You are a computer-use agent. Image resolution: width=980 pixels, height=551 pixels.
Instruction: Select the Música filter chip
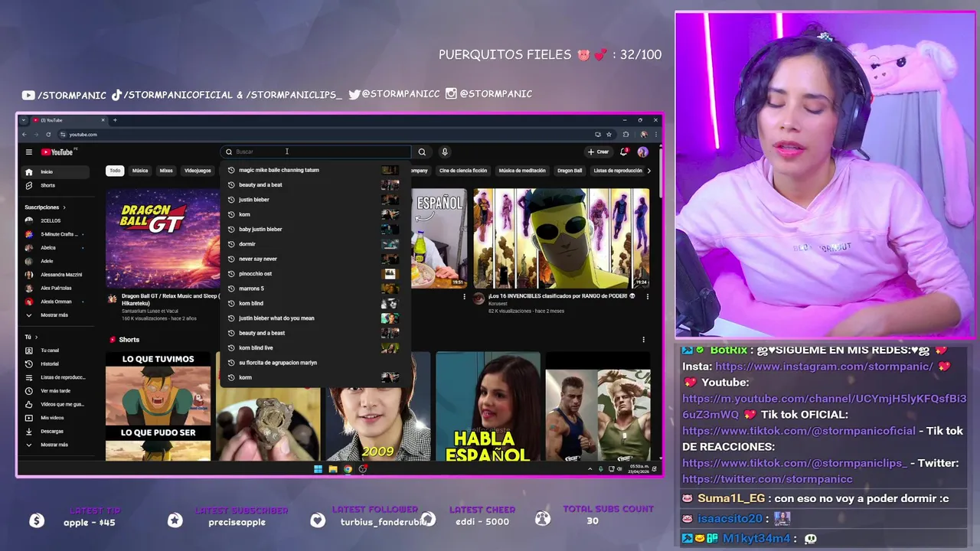click(x=140, y=171)
